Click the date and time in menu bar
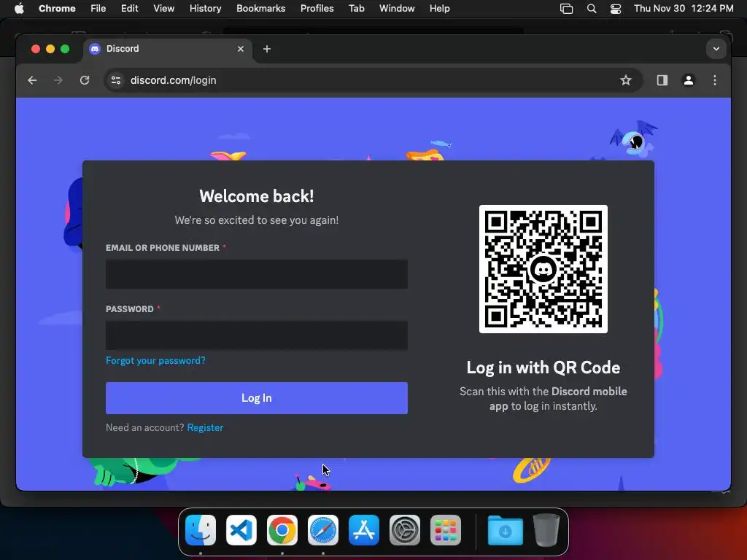This screenshot has height=560, width=747. click(684, 9)
